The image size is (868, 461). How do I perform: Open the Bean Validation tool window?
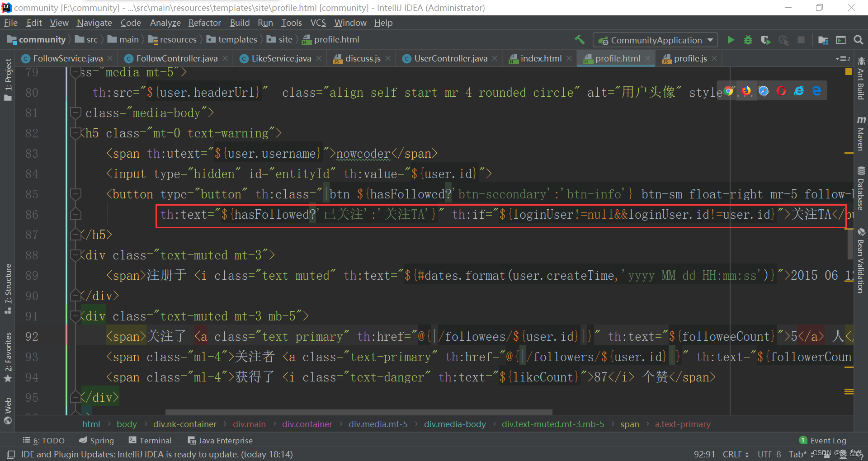point(861,261)
